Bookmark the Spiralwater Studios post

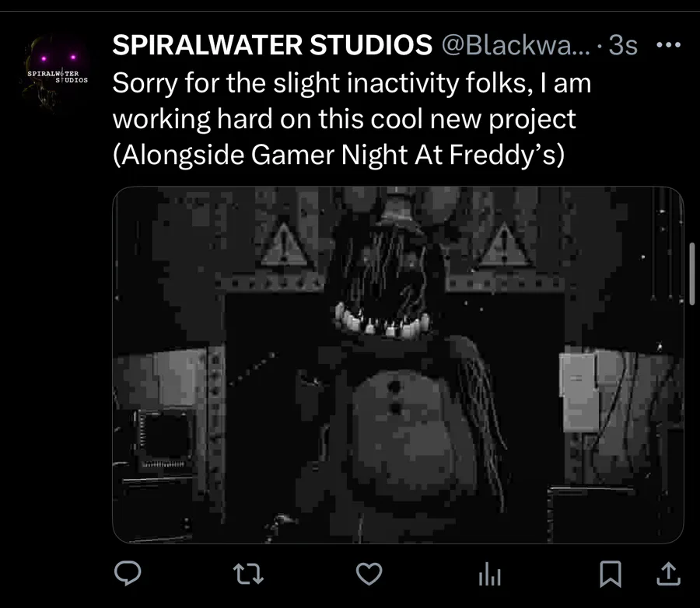pyautogui.click(x=611, y=574)
